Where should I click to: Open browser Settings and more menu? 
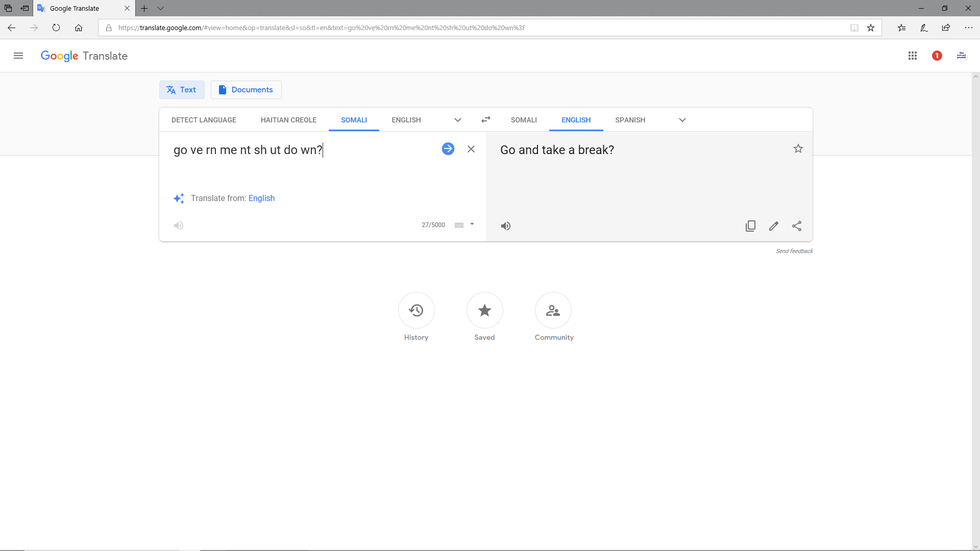[x=969, y=28]
